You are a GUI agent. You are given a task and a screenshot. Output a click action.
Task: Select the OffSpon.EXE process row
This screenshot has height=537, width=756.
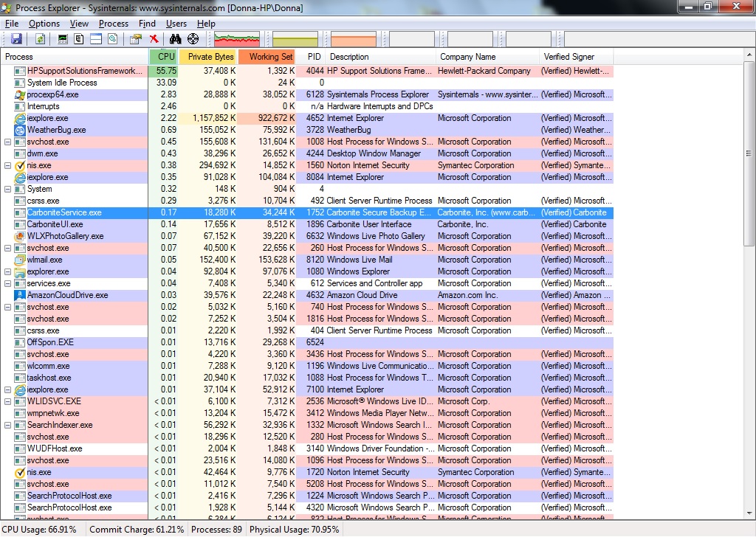pos(306,342)
